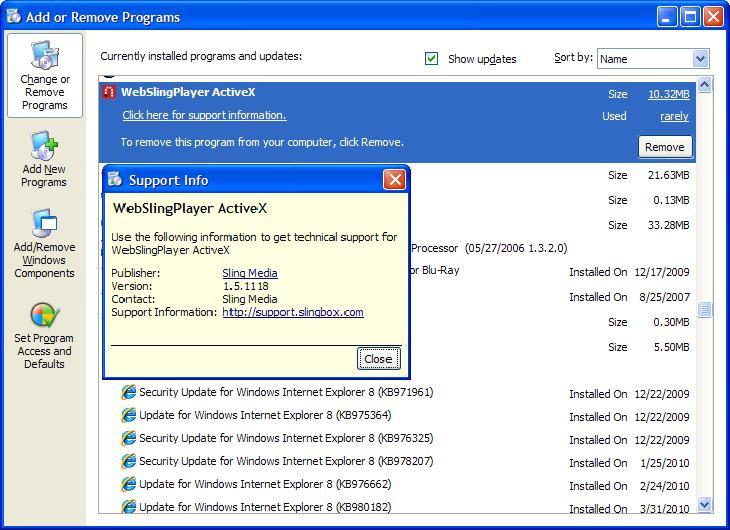Select Update for Internet Explorer 8 (KB980182)
Viewport: 730px width, 530px height.
coord(265,507)
